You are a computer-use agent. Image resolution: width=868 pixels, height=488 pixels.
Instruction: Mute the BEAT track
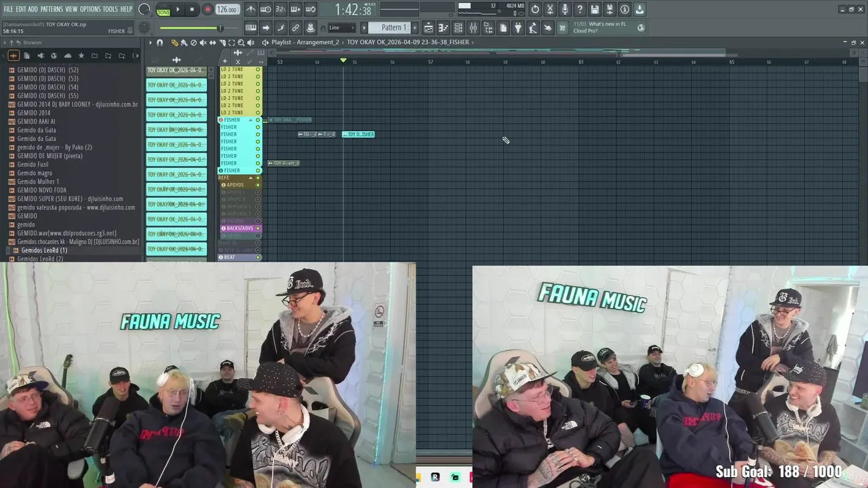click(258, 258)
